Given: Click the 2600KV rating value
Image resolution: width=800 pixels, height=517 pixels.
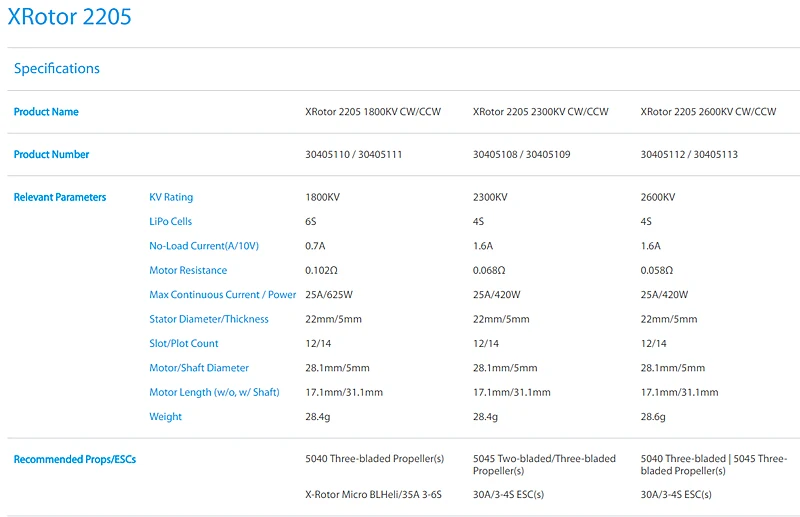Looking at the screenshot, I should pos(658,197).
